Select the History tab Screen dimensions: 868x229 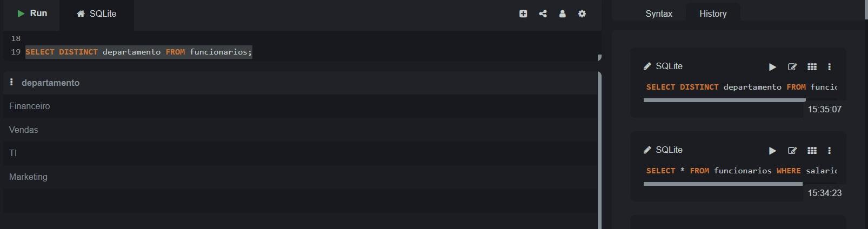(713, 14)
